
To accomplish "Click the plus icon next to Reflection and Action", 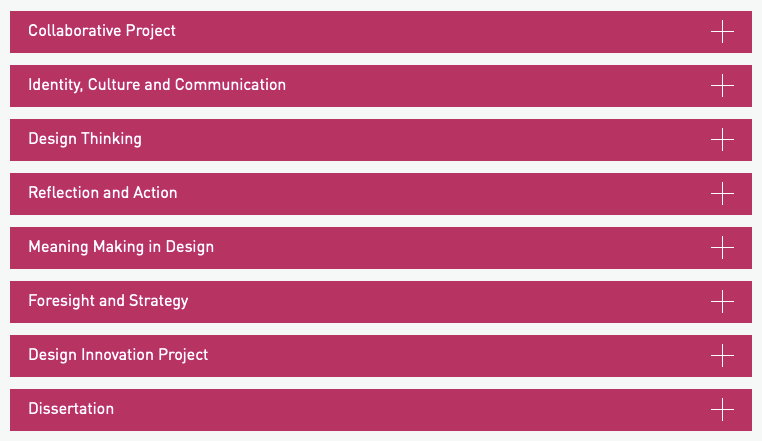I will pos(721,194).
